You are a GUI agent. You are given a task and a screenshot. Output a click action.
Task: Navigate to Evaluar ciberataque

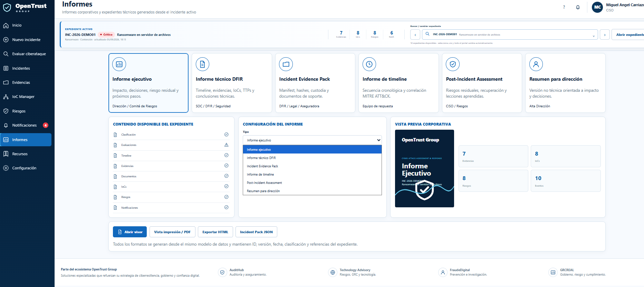point(26,54)
